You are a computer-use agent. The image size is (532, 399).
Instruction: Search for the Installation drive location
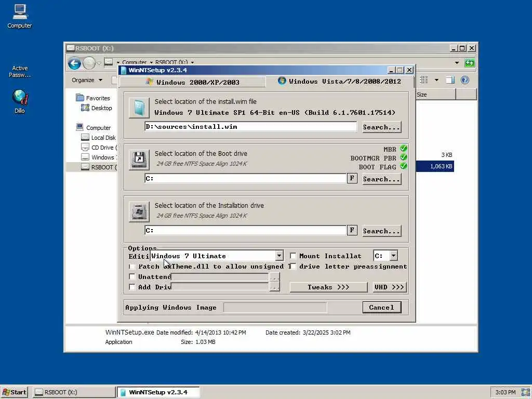(382, 231)
